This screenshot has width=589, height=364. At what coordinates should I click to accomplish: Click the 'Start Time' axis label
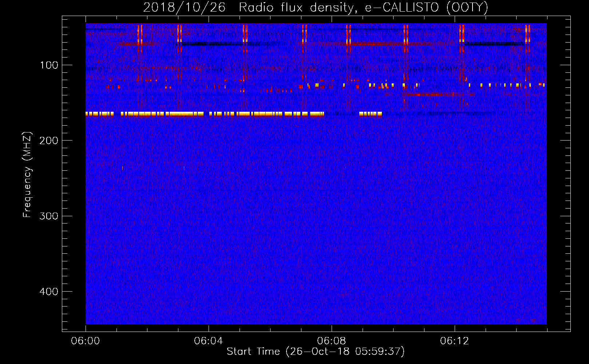point(316,352)
